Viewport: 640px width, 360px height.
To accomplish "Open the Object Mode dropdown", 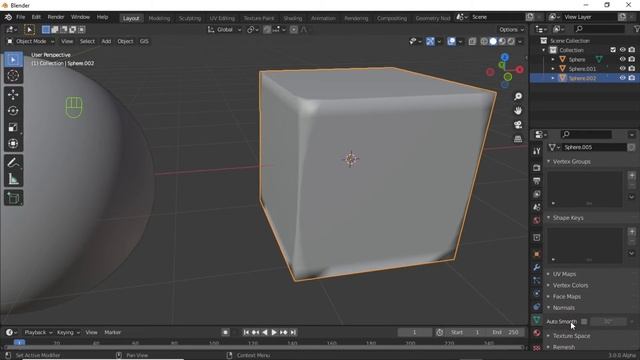I will click(x=31, y=42).
